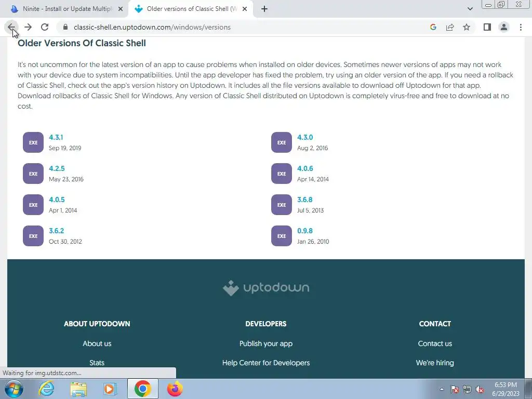Open version 3.6.8 link
This screenshot has height=399, width=532.
304,200
